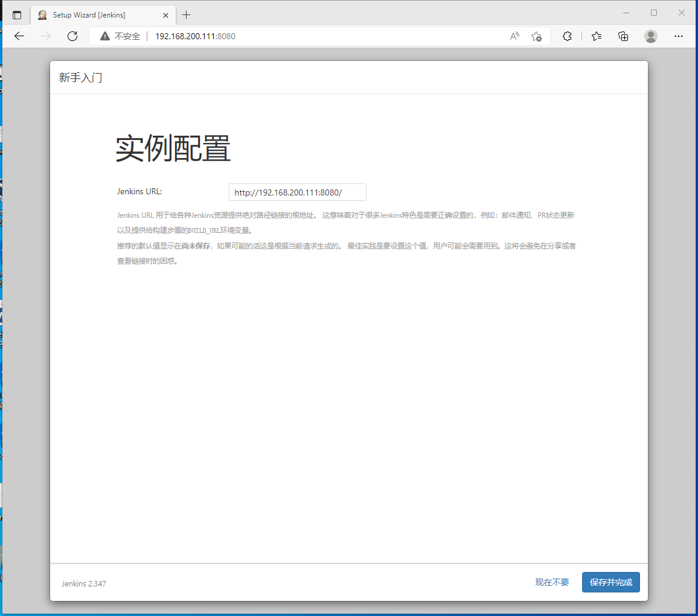698x616 pixels.
Task: Open the extensions puzzle icon
Action: (x=567, y=36)
